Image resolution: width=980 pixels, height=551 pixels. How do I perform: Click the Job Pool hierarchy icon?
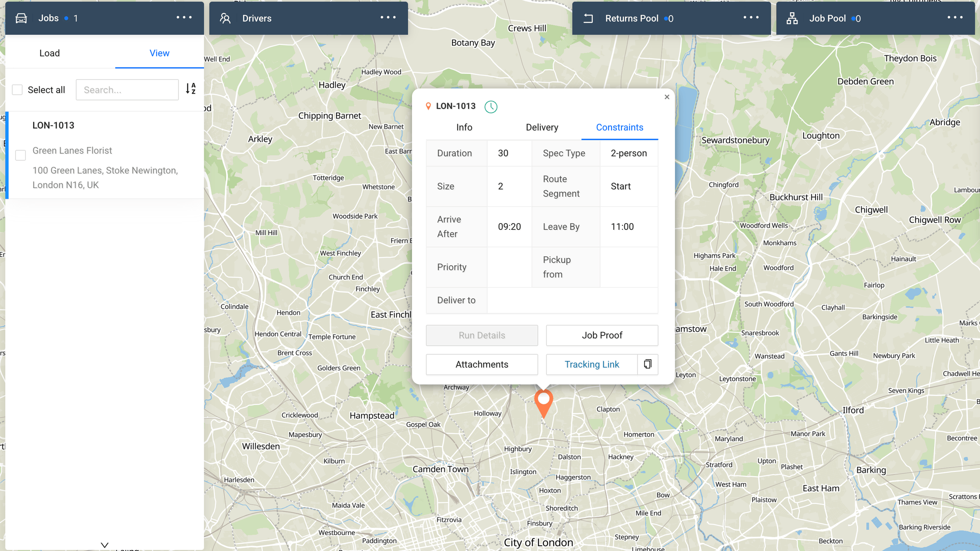[x=792, y=18]
